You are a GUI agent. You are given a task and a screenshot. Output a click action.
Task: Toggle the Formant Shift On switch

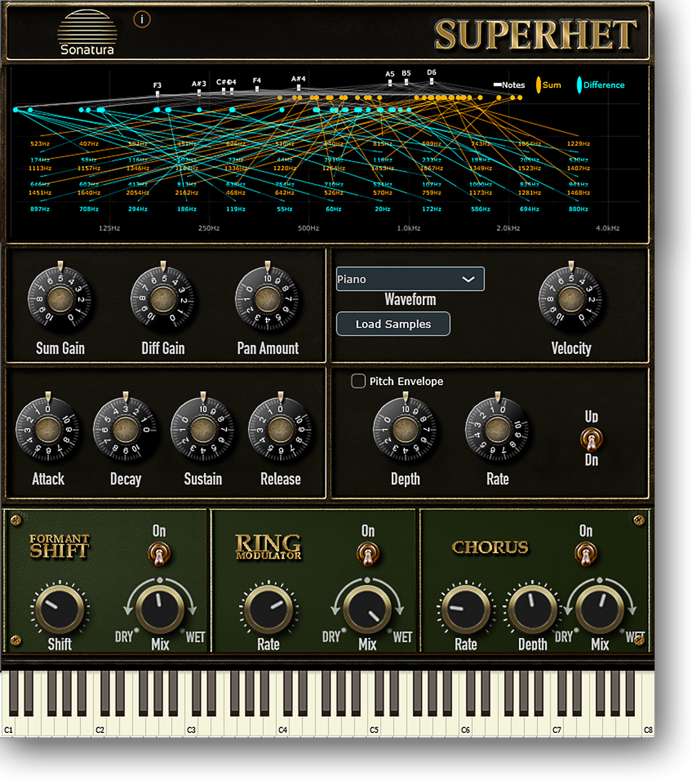[x=160, y=554]
